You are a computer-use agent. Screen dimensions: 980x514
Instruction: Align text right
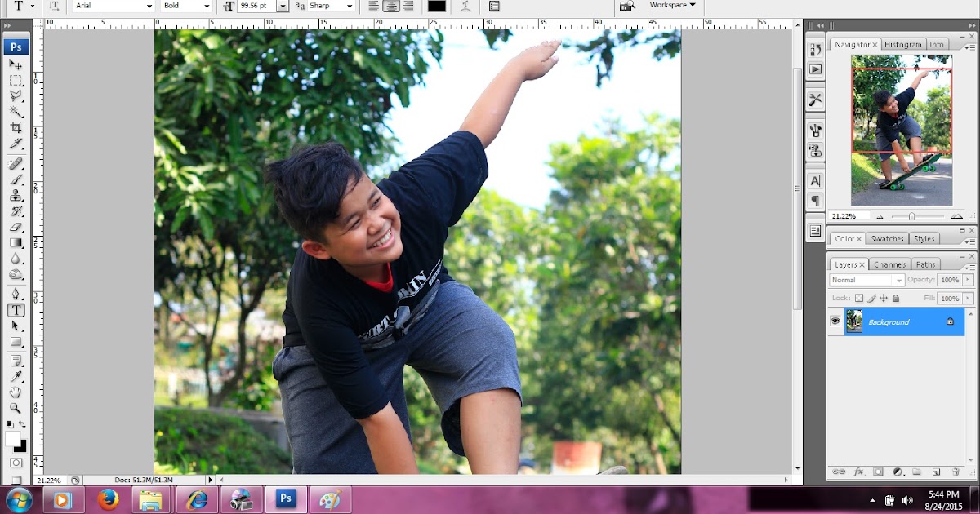click(x=408, y=6)
